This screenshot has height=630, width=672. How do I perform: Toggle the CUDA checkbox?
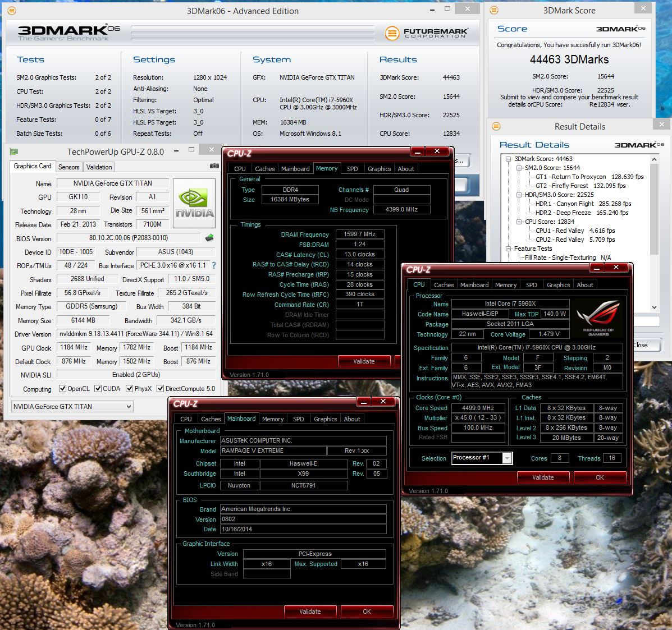pos(98,388)
